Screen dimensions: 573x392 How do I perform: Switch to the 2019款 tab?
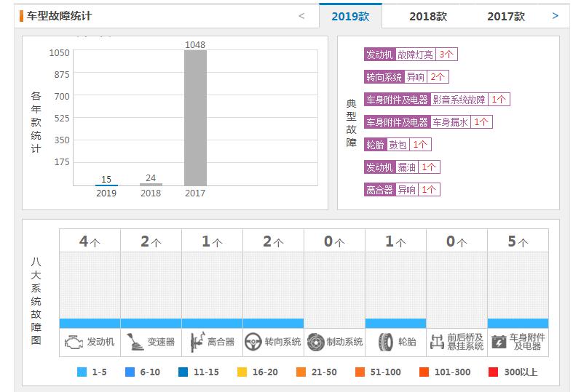(x=350, y=16)
